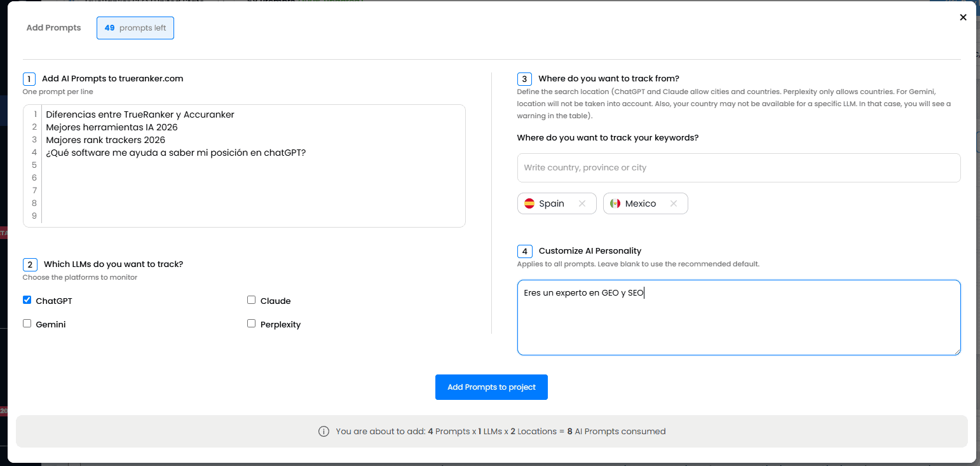The image size is (980, 466).
Task: Click the Mexico flag icon
Action: click(615, 203)
